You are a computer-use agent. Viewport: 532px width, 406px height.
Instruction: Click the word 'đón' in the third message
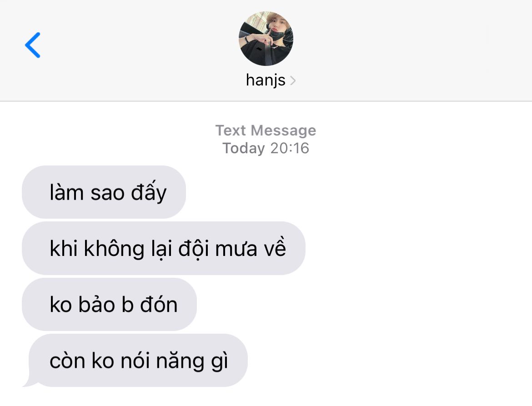159,304
